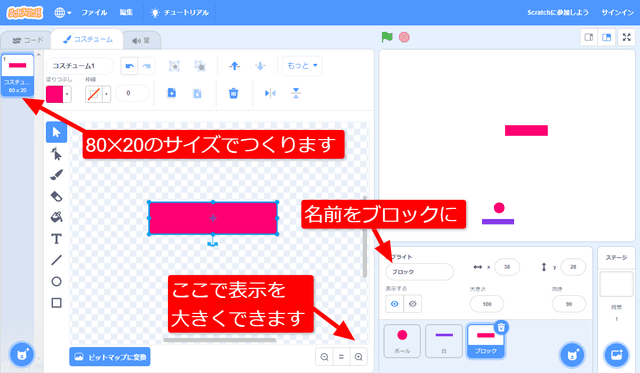Zoom in on the canvas
640x373 pixels.
(x=358, y=357)
